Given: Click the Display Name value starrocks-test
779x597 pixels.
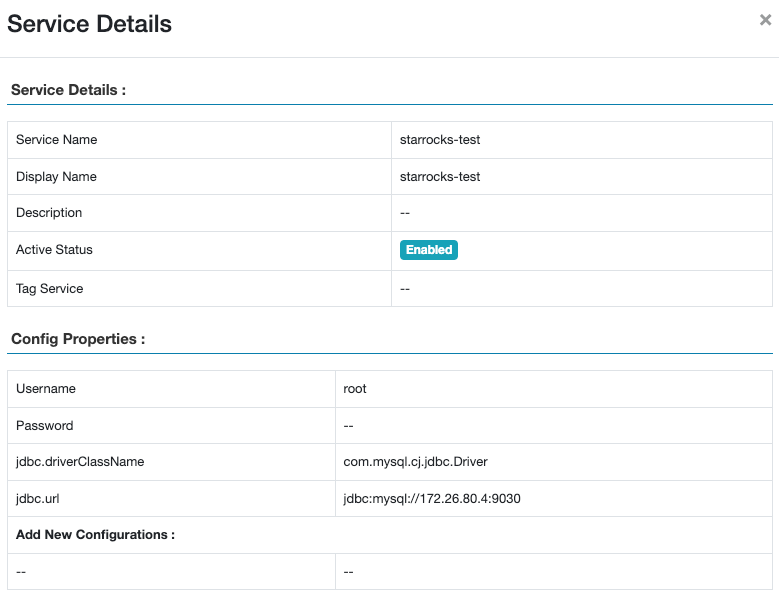Looking at the screenshot, I should coord(440,177).
